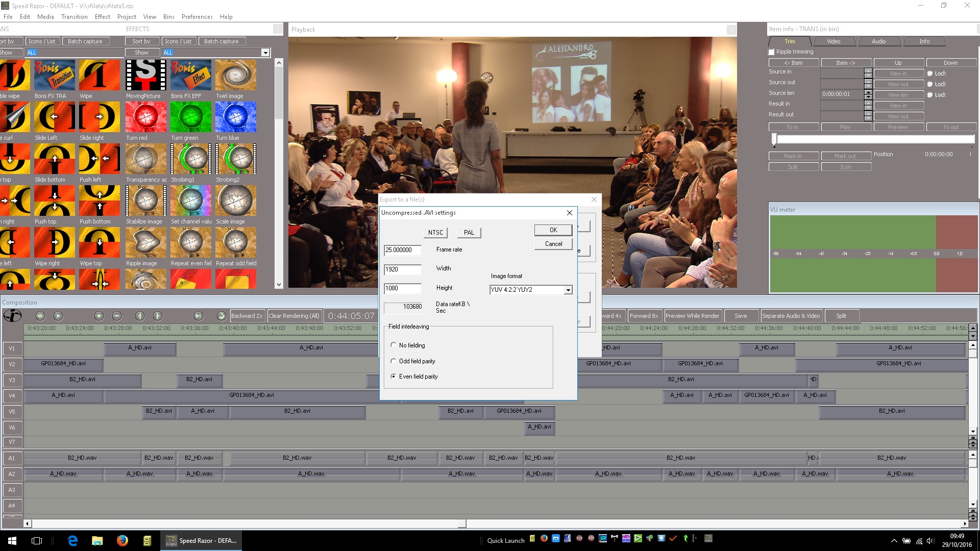Viewport: 980px width, 551px height.
Task: Click the loop playback circular arrow icon
Action: coord(221,316)
